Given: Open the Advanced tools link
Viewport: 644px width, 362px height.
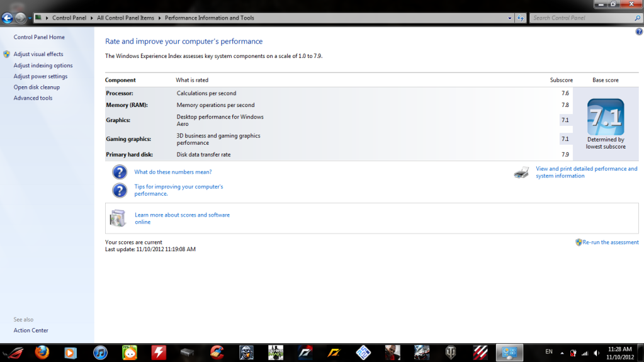Looking at the screenshot, I should (33, 98).
